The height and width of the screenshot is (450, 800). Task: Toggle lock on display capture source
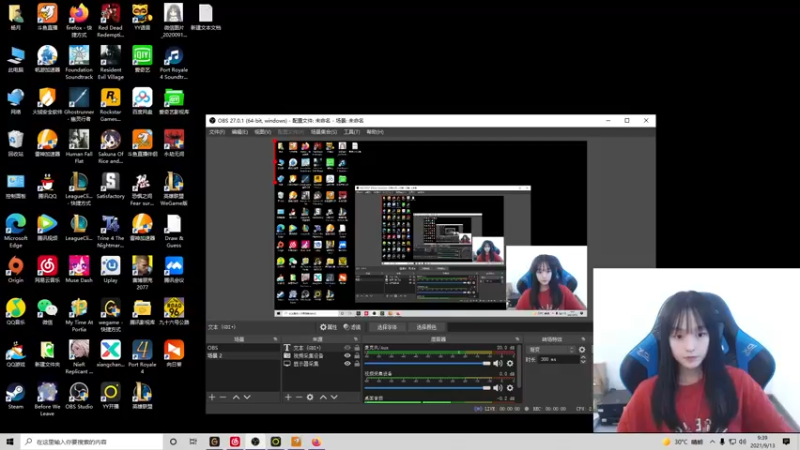click(x=357, y=364)
